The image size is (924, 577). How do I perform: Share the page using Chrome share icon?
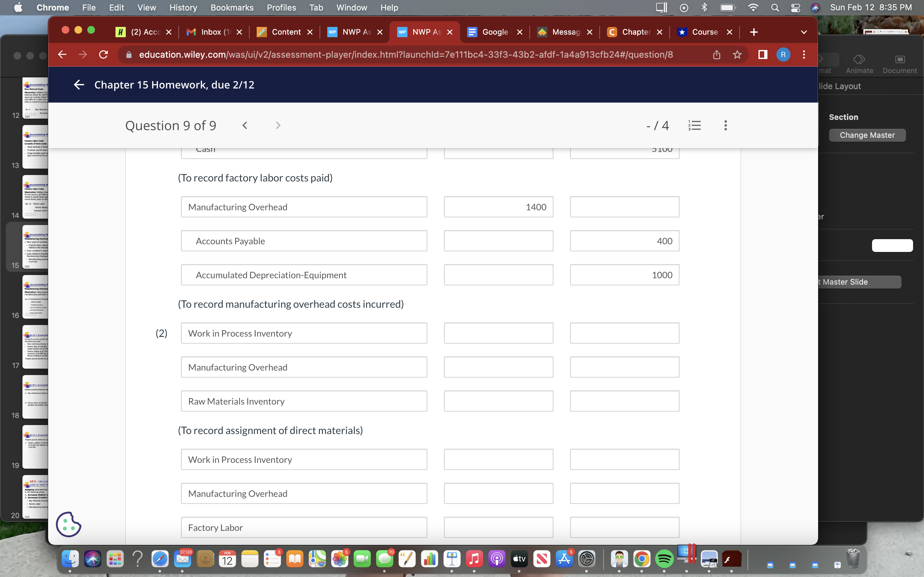coord(716,54)
